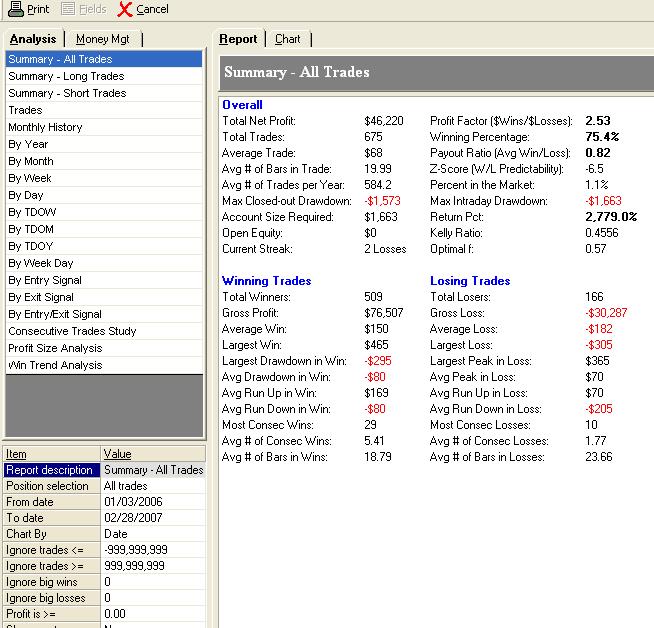Screen dimensions: 654x628
Task: Select By Entry Signal report
Action: click(45, 280)
